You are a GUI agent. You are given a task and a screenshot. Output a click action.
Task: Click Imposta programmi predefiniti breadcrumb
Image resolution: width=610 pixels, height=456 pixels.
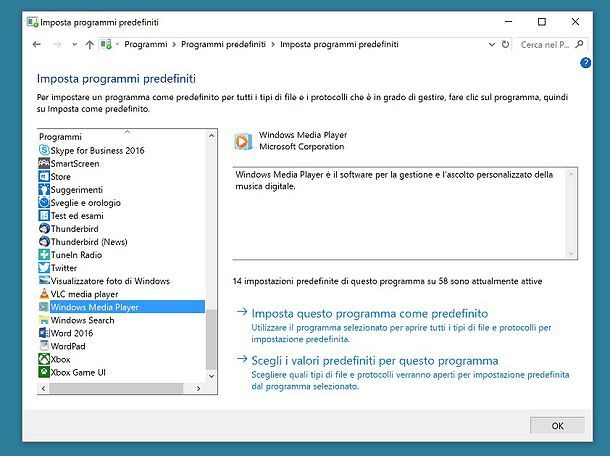339,44
